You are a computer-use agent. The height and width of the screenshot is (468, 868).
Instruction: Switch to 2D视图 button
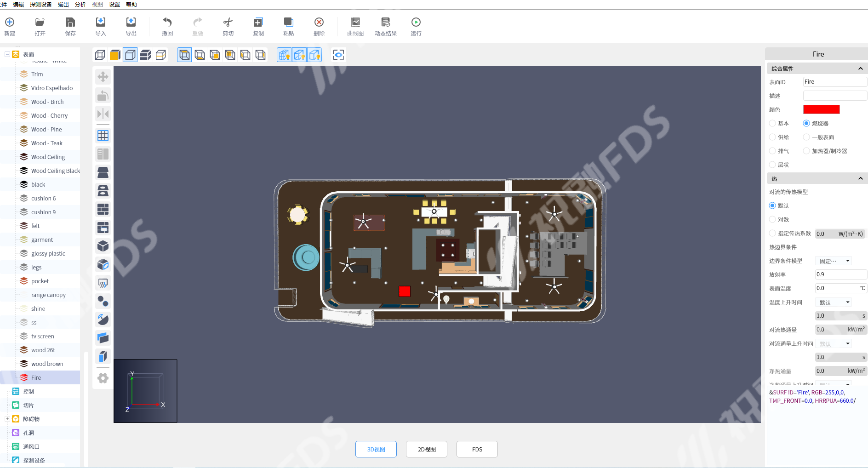click(427, 449)
